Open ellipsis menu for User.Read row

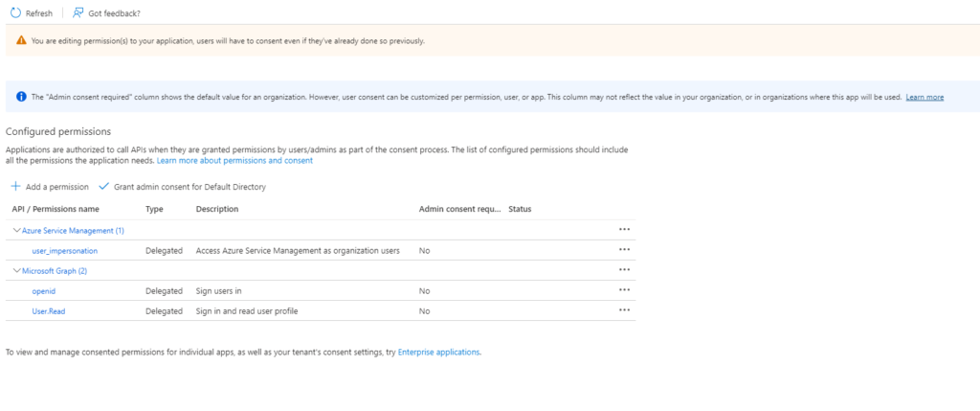point(624,309)
